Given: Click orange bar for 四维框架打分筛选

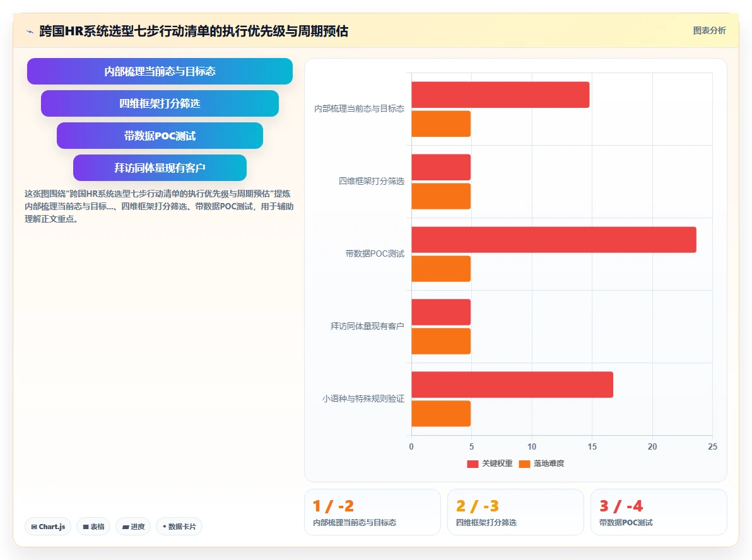Looking at the screenshot, I should point(441,196).
